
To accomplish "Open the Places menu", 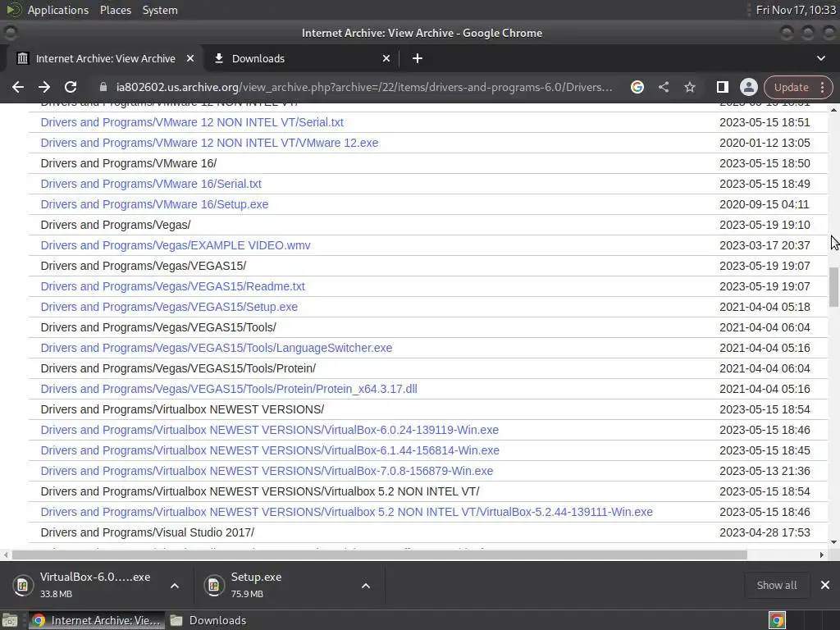I will coord(116,10).
